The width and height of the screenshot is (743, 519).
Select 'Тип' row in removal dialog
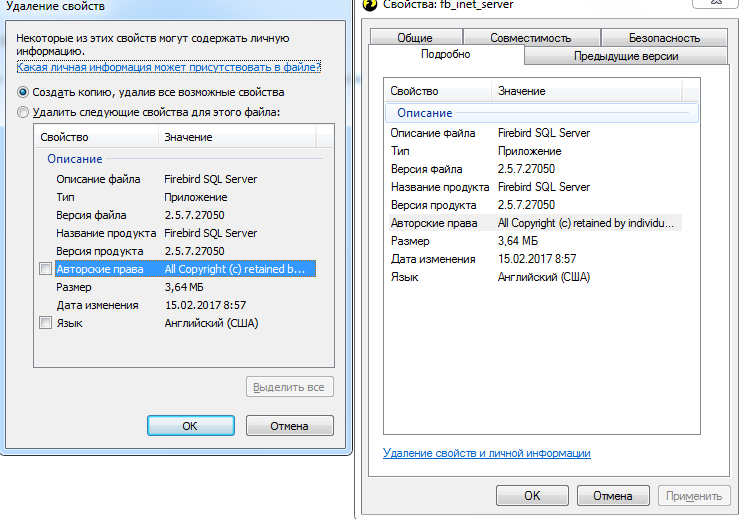tap(185, 197)
